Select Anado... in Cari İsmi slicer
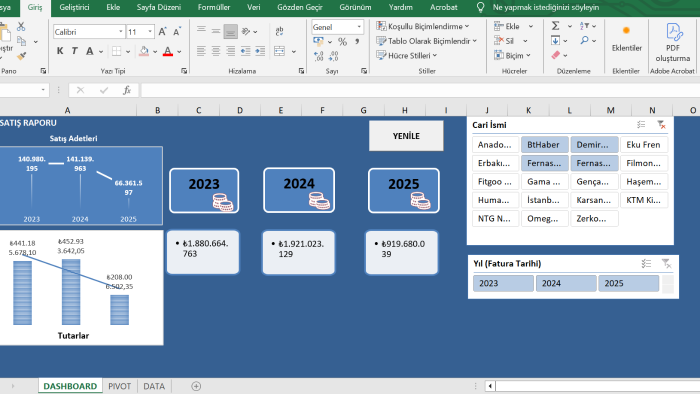Image resolution: width=700 pixels, height=394 pixels. point(495,145)
